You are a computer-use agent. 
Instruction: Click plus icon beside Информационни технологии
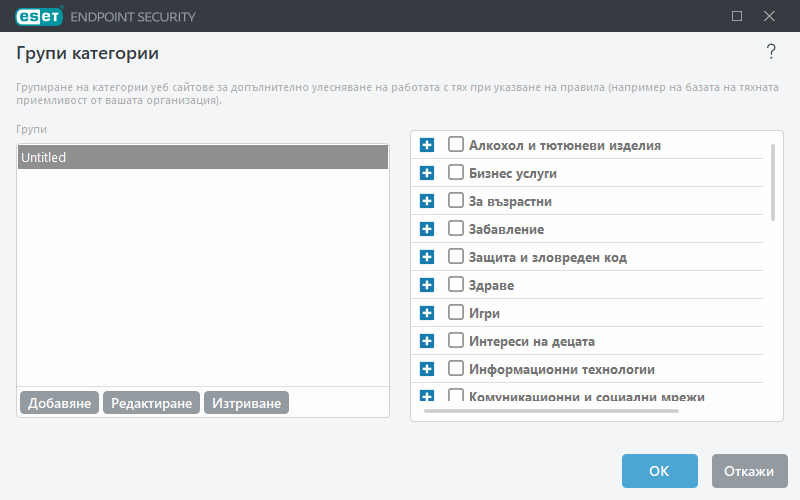point(427,369)
